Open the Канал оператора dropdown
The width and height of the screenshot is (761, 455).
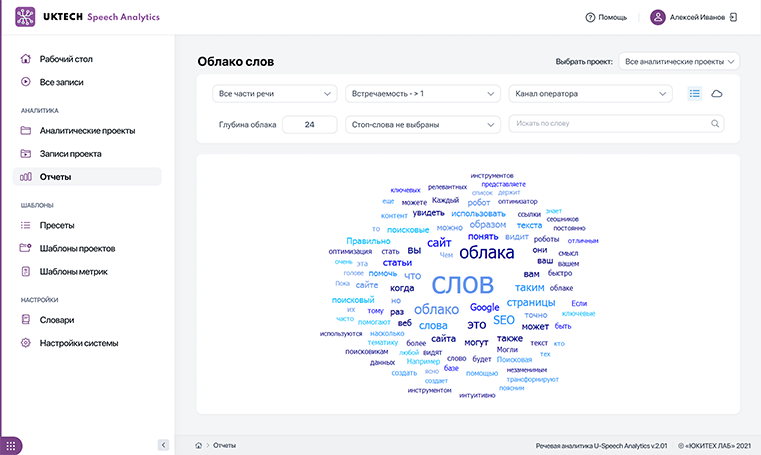pos(590,94)
